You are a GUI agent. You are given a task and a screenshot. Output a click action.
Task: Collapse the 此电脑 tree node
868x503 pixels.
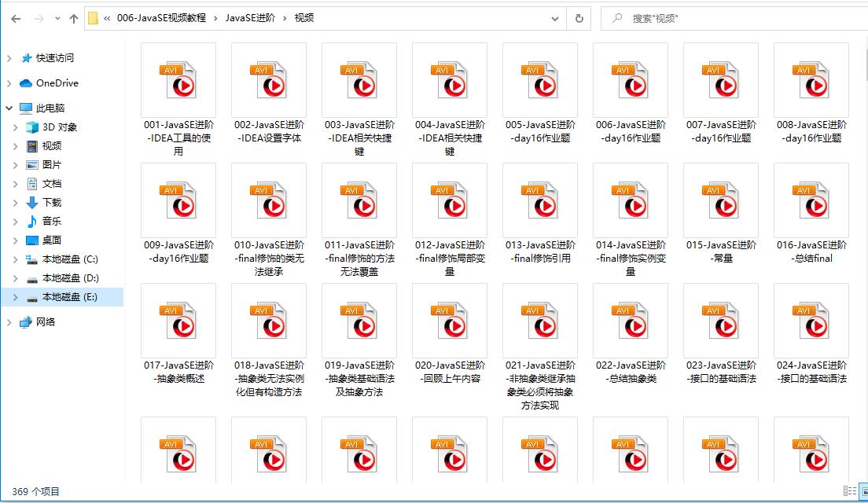pos(9,108)
